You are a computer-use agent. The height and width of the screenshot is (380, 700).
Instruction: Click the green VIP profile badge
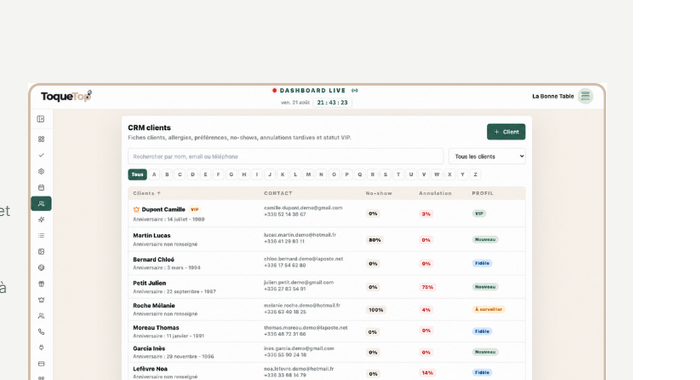(x=479, y=213)
